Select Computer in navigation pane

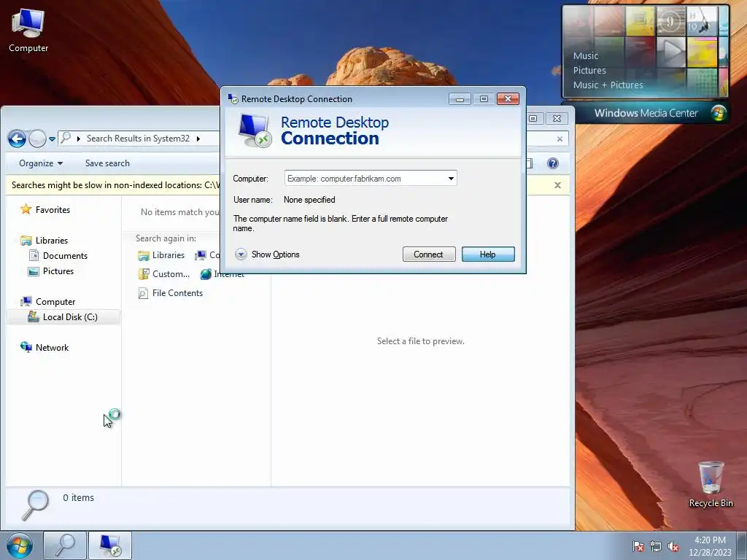47,301
